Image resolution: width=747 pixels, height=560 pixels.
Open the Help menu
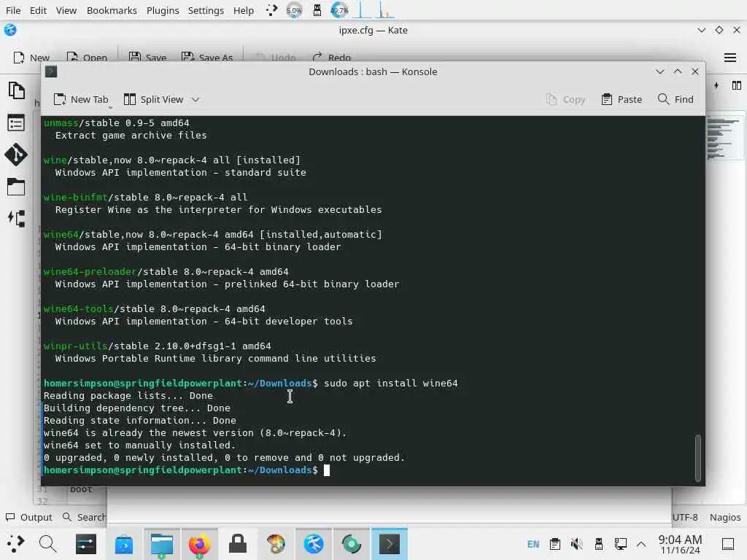coord(244,10)
